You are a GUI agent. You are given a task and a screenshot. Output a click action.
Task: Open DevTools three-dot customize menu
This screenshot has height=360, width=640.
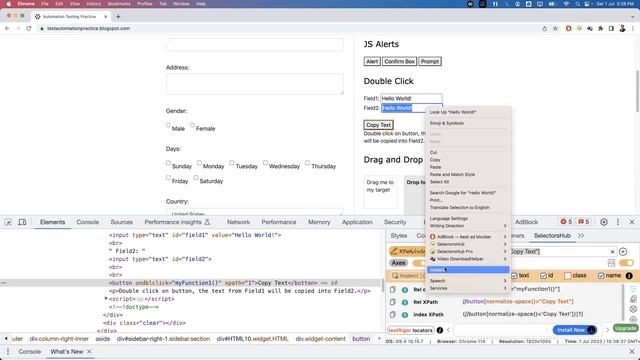click(618, 222)
